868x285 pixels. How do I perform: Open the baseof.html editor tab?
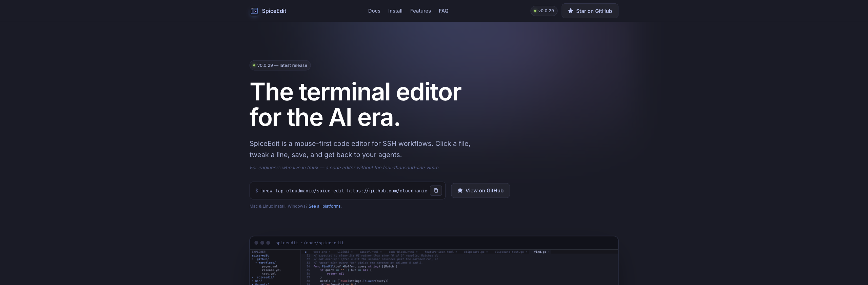[369, 252]
